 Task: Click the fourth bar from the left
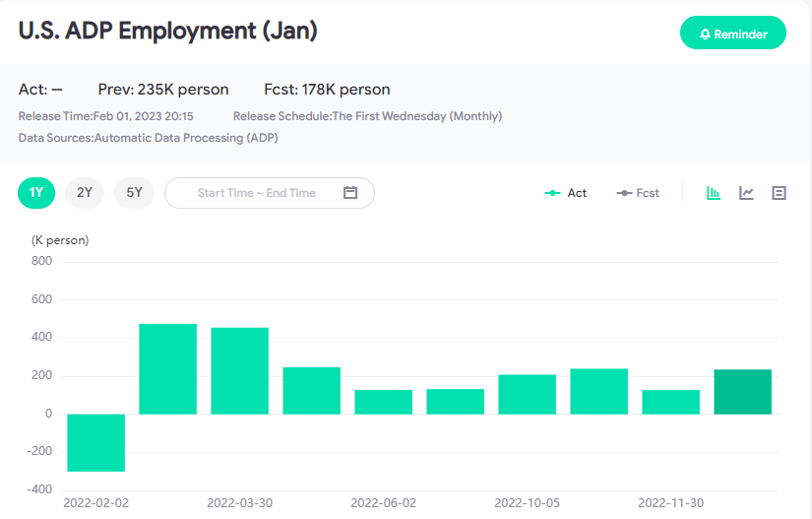[x=311, y=390]
